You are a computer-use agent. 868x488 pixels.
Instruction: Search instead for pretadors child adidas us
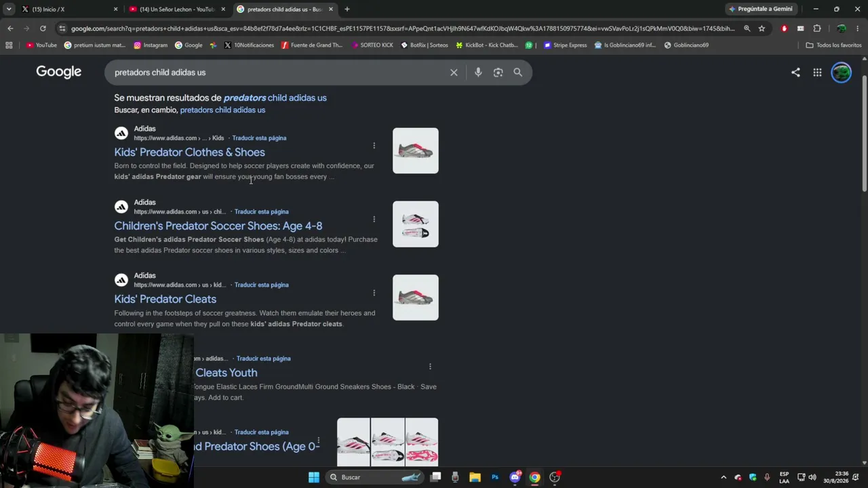[222, 110]
